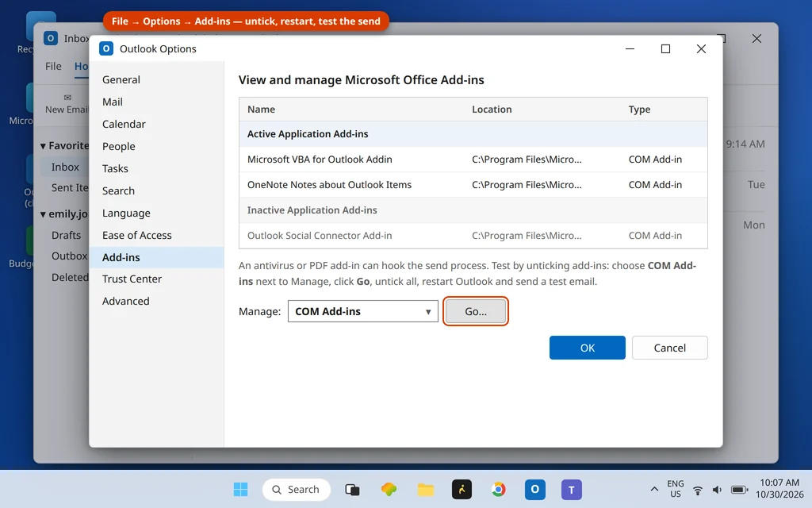Image resolution: width=812 pixels, height=508 pixels.
Task: Click the Type column header
Action: [x=639, y=110]
